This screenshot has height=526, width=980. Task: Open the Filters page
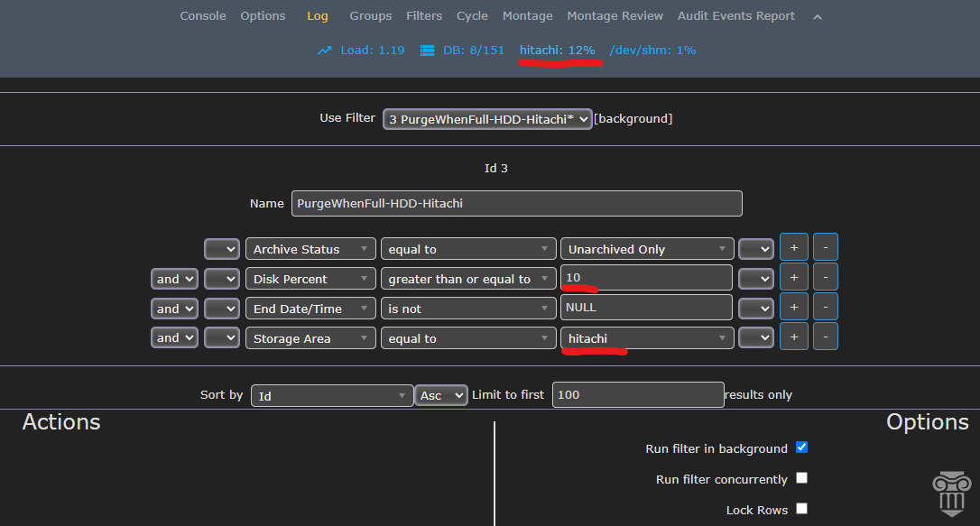pyautogui.click(x=424, y=16)
